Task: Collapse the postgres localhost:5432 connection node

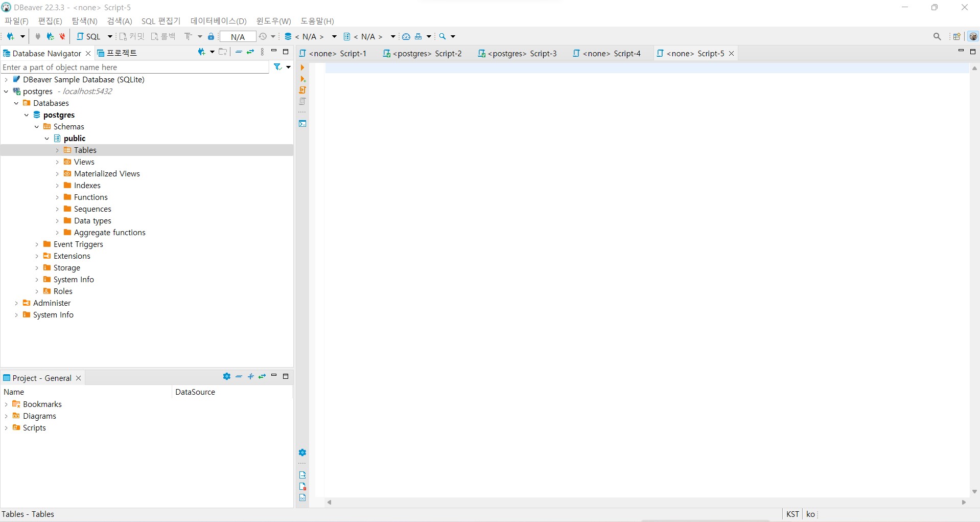Action: (6, 92)
